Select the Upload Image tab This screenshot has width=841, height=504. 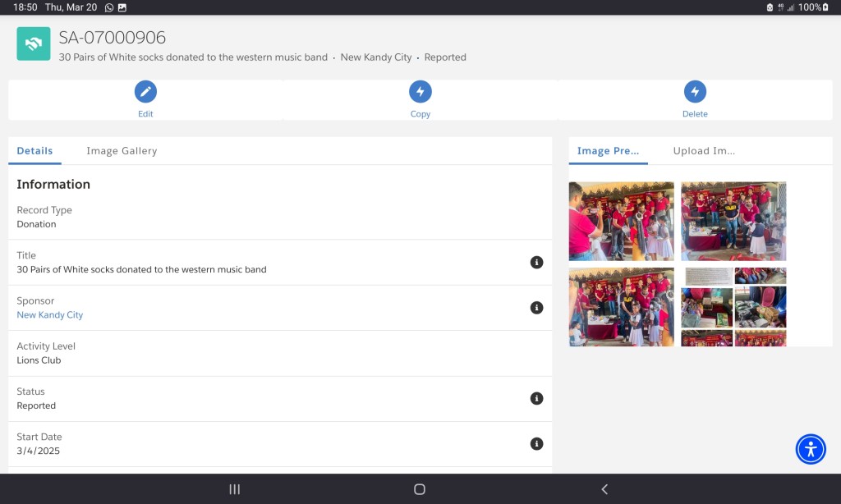[704, 151]
